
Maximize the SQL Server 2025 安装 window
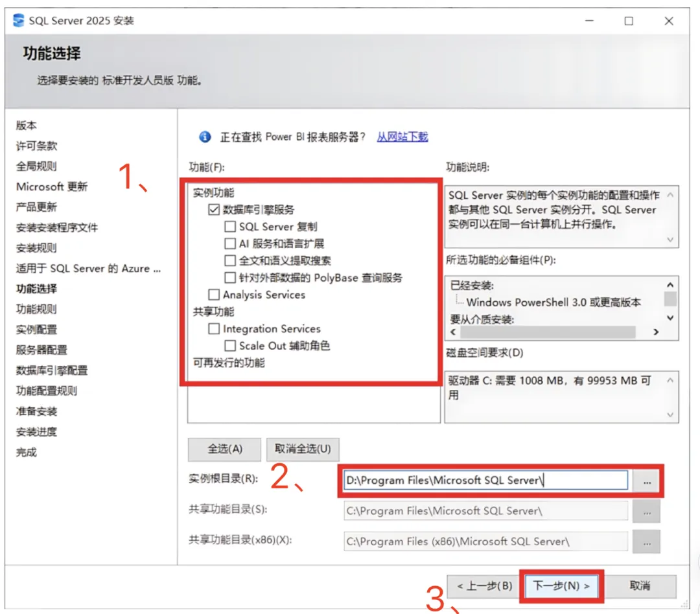pos(629,21)
